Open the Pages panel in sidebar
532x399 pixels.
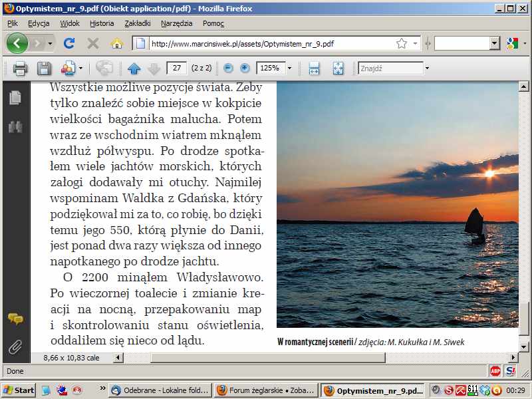pos(15,98)
